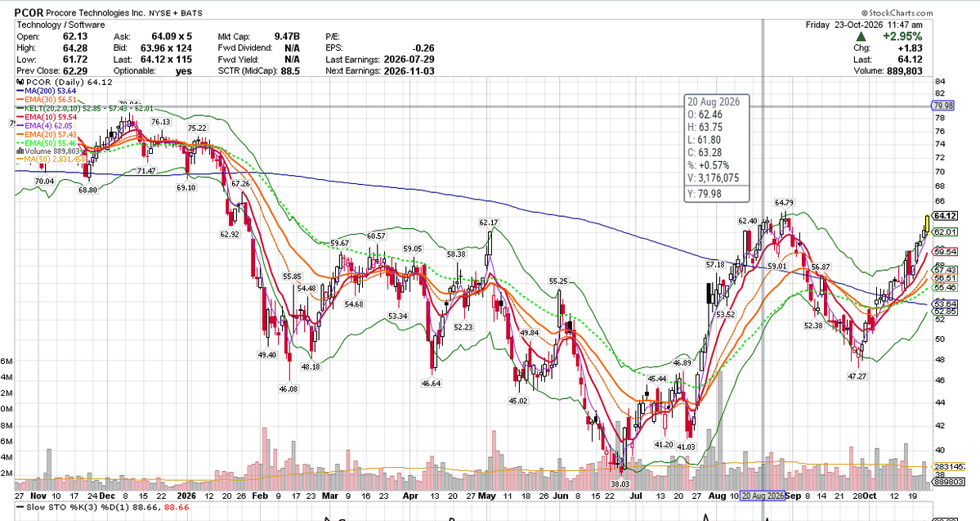Click the Friday 23-Oct-2026 11:47 am timestamp
Screen dimensions: 980x521
pyautogui.click(x=864, y=25)
